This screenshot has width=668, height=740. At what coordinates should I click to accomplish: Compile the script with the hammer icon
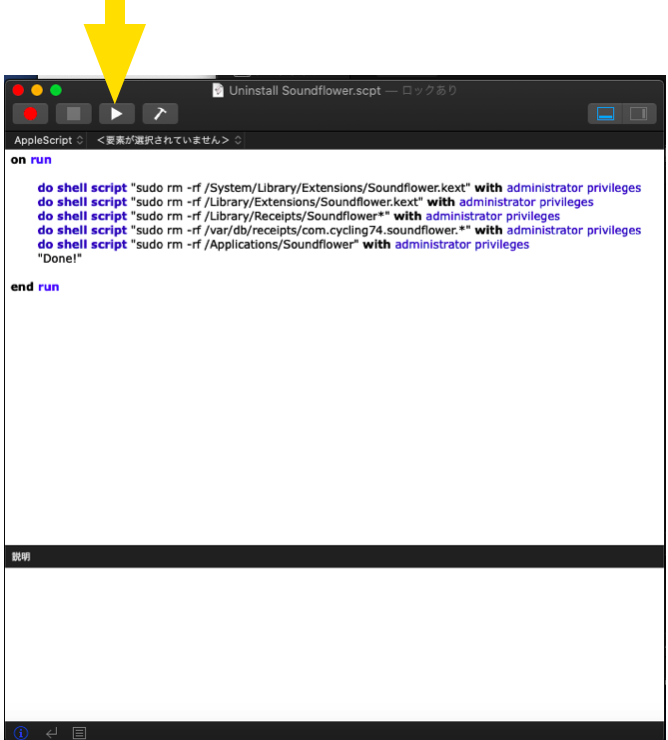coord(160,114)
